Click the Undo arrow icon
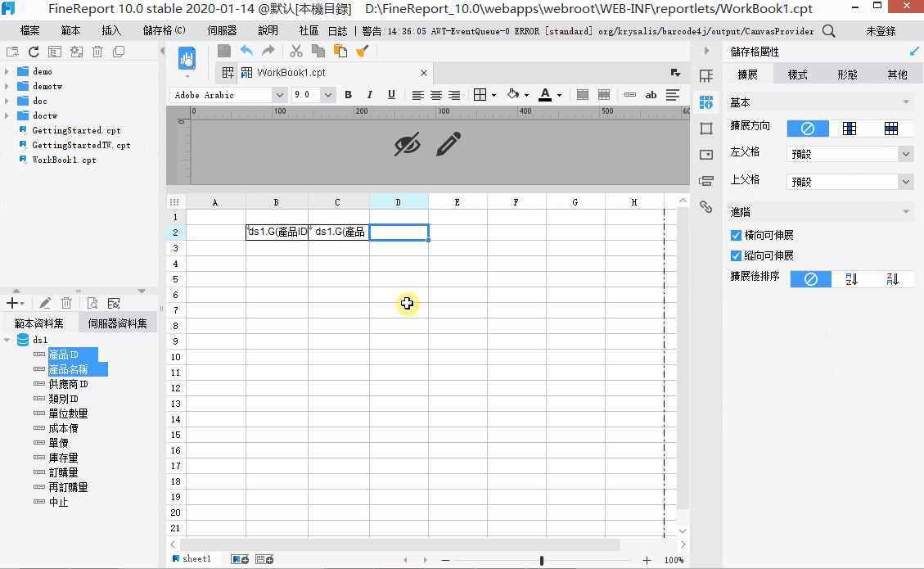 [246, 52]
